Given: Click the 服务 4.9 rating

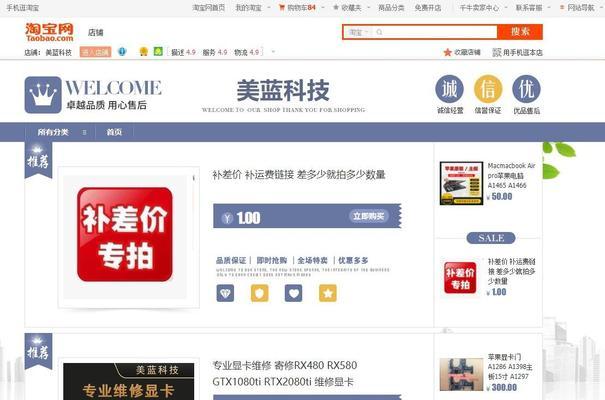Looking at the screenshot, I should point(215,52).
